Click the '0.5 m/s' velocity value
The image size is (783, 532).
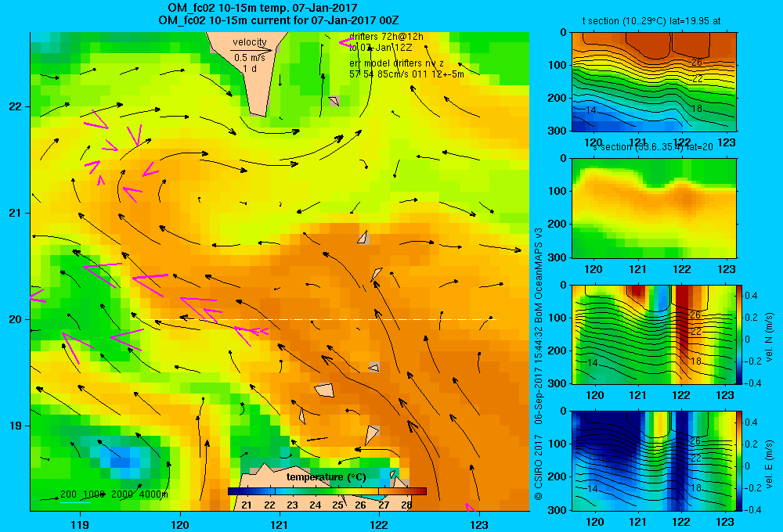250,58
